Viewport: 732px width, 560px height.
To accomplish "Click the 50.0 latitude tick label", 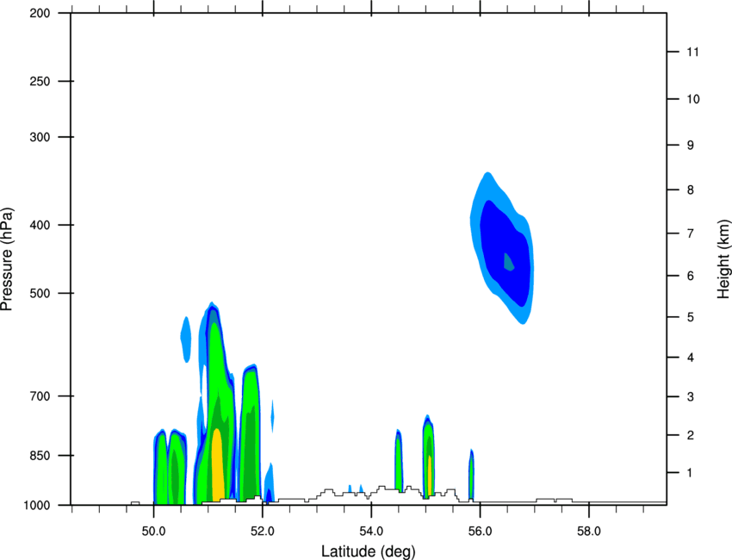I will pos(153,532).
